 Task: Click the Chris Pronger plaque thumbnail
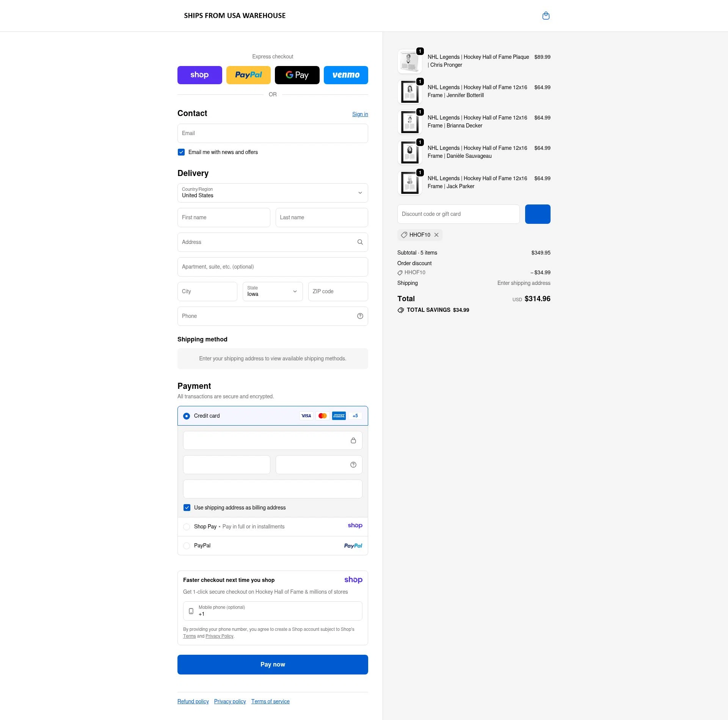[409, 61]
